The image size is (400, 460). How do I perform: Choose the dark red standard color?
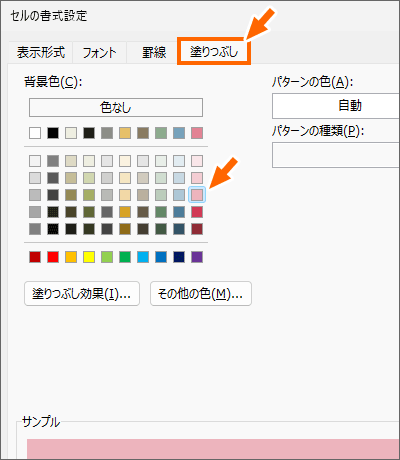coord(35,257)
